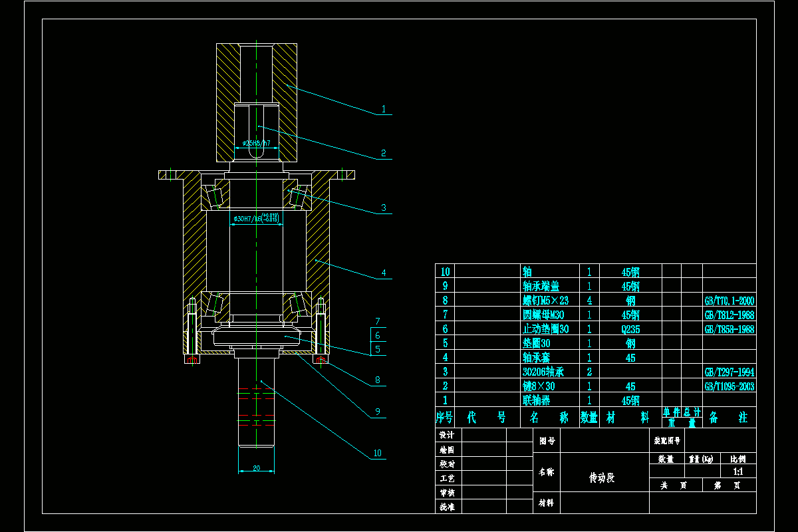Screen dimensions: 798x532
Task: Click drawing title "传动段"
Action: point(602,477)
